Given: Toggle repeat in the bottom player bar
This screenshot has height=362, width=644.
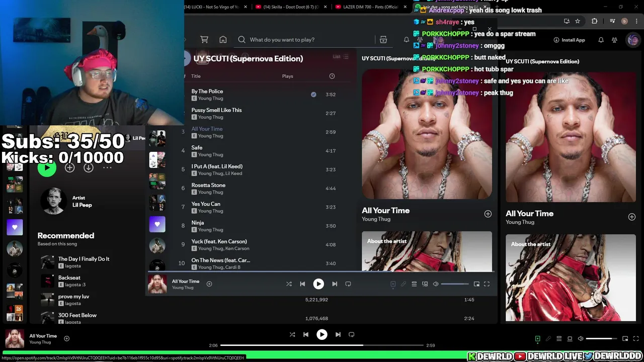Looking at the screenshot, I should pyautogui.click(x=352, y=334).
